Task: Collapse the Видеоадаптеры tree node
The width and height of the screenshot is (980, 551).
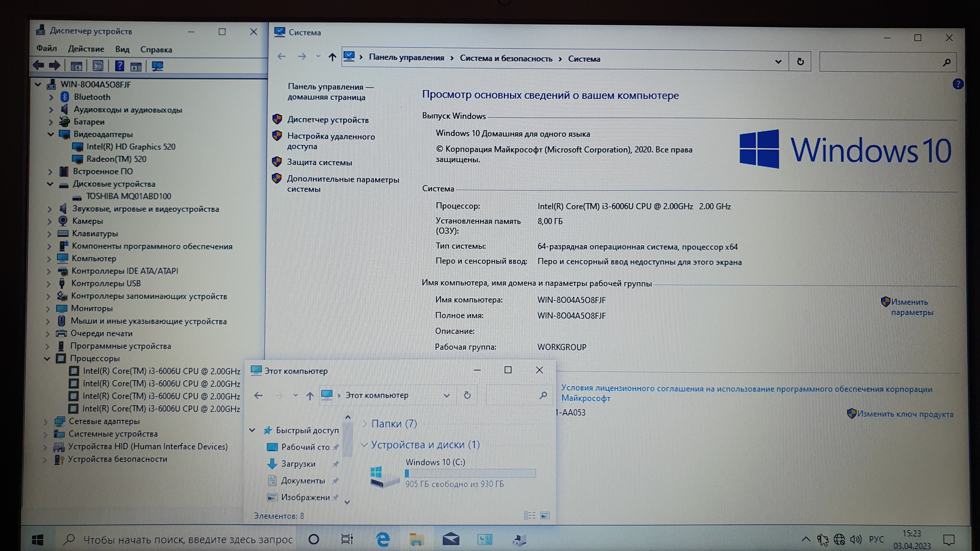Action: (50, 134)
